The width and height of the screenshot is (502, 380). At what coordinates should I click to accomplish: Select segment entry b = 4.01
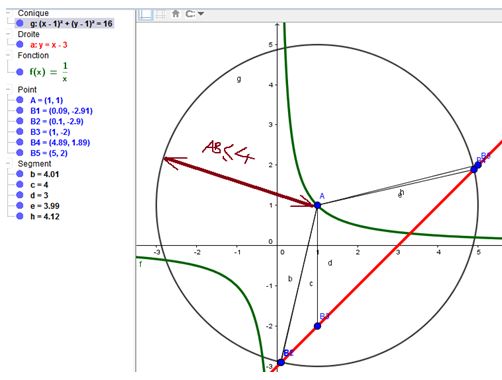click(x=44, y=174)
